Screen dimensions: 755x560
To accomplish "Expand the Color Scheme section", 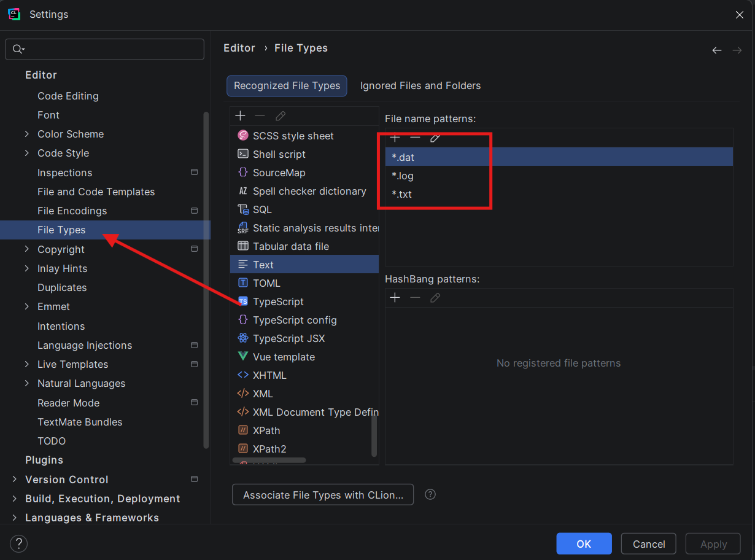I will tap(26, 134).
